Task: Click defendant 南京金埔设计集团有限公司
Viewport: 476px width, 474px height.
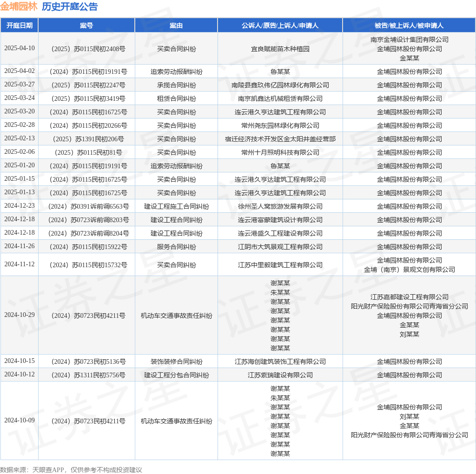Action: 409,39
